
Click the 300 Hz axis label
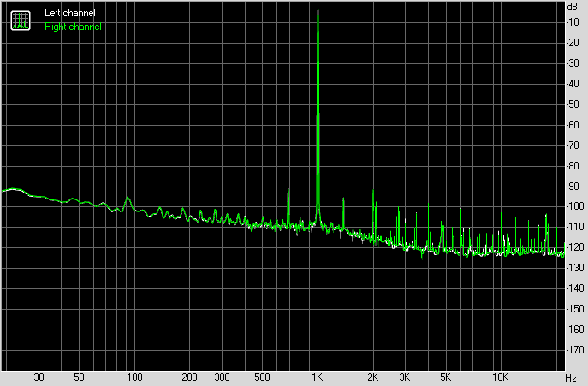click(x=222, y=377)
